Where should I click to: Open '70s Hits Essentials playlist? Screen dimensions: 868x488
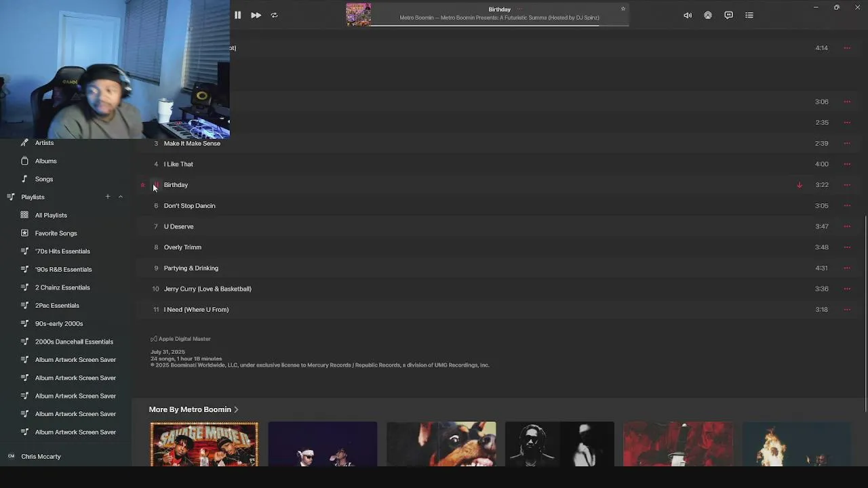tap(62, 251)
